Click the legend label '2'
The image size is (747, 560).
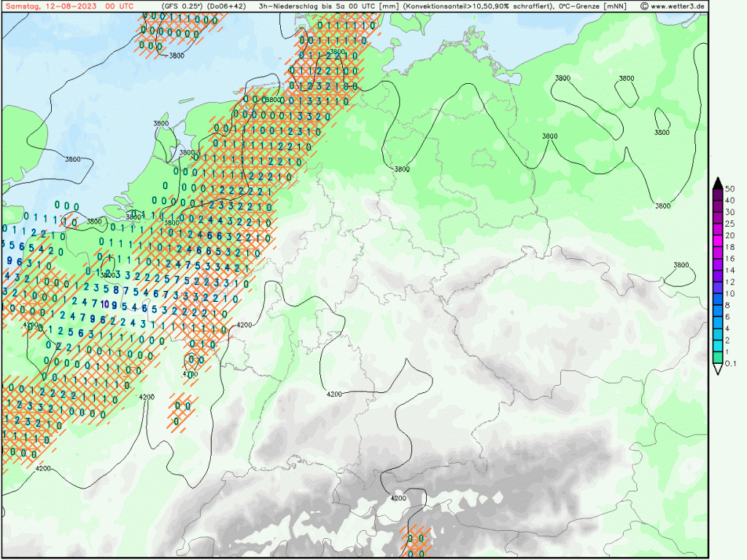pyautogui.click(x=728, y=341)
